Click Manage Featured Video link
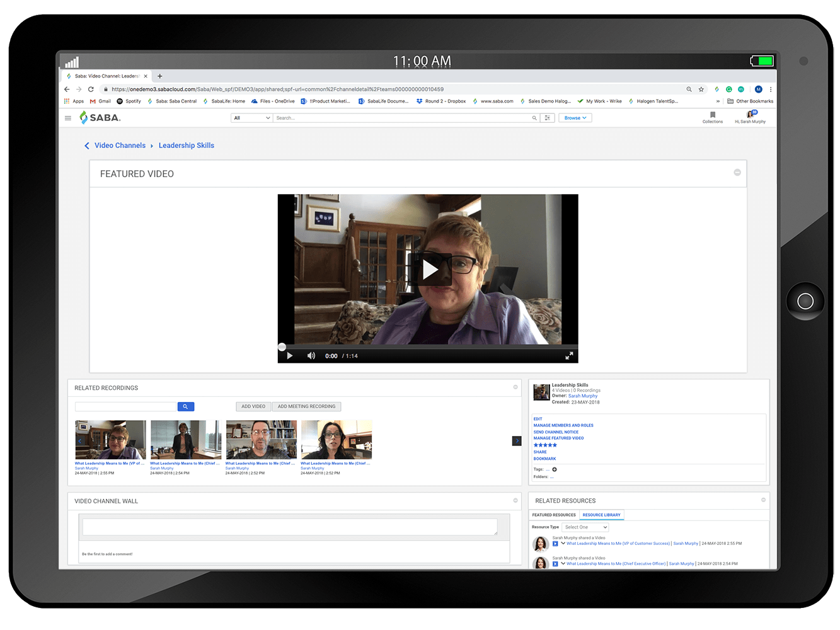Image resolution: width=840 pixels, height=630 pixels. [x=558, y=438]
